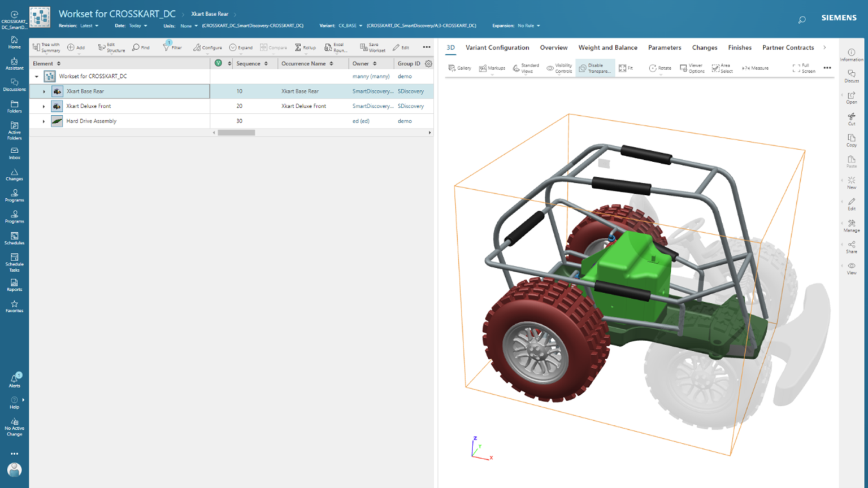Click the Filter button with badge
This screenshot has height=488, width=868.
pos(172,47)
